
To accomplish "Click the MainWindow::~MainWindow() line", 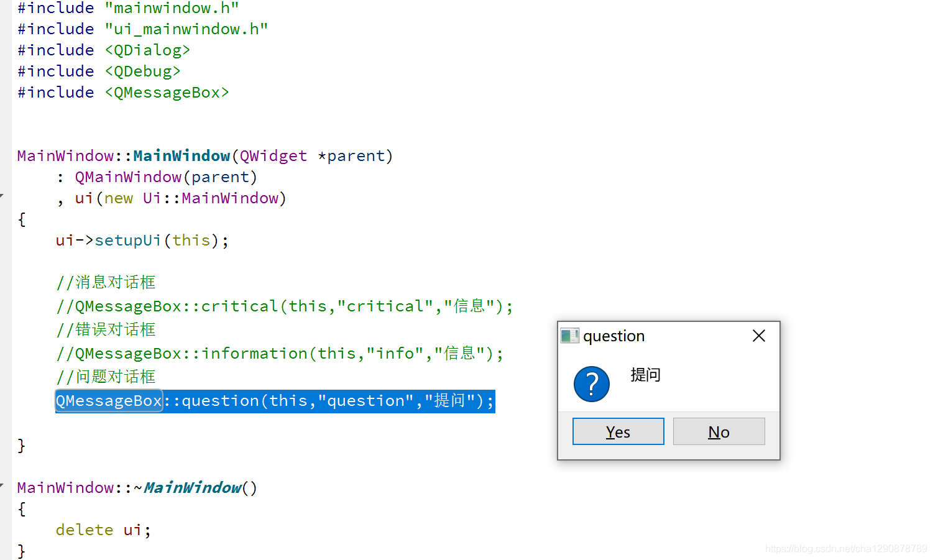I will (x=137, y=488).
